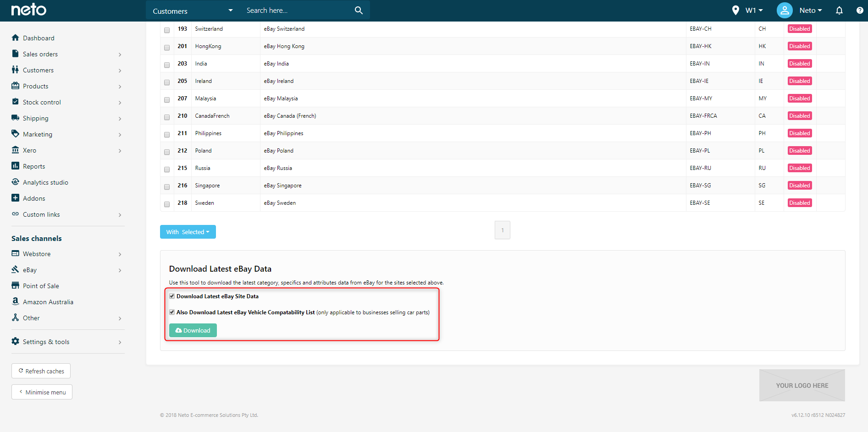Open the With Selected dropdown
The width and height of the screenshot is (868, 432).
[x=188, y=232]
